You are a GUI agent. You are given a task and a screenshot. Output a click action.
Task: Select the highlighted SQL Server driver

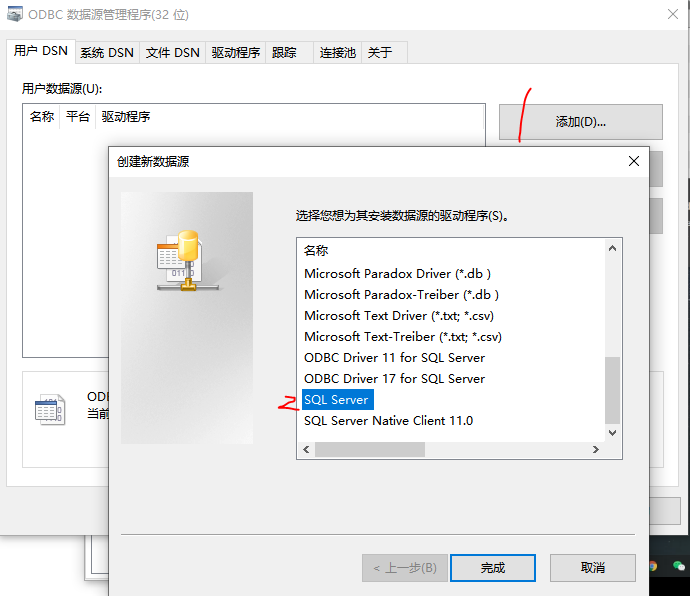click(x=338, y=400)
